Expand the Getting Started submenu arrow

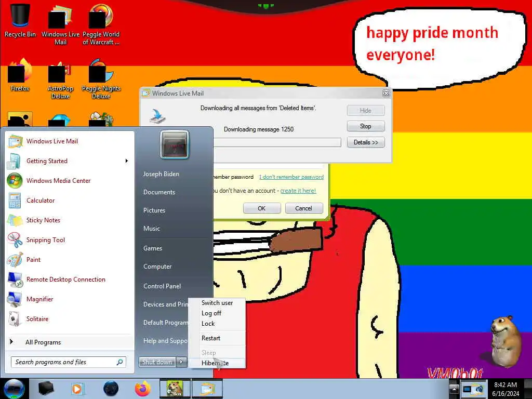pos(127,161)
